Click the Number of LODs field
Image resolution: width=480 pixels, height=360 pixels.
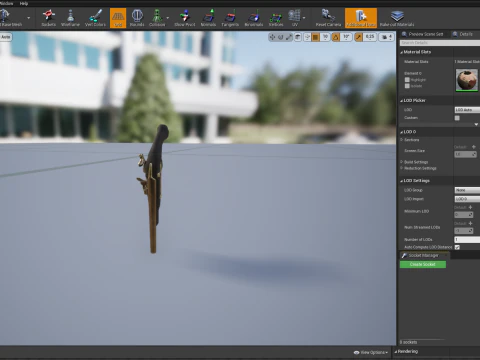click(x=467, y=240)
